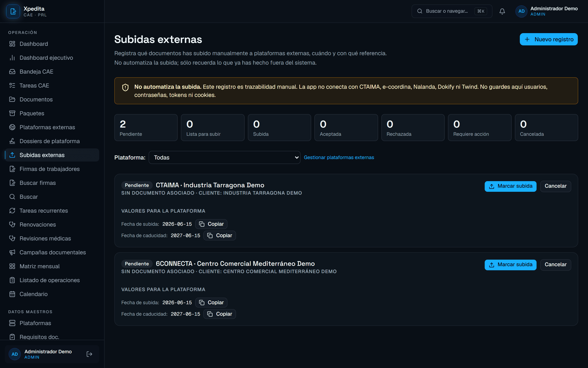Open Revisiones médicas
The width and height of the screenshot is (588, 368).
tap(52, 238)
